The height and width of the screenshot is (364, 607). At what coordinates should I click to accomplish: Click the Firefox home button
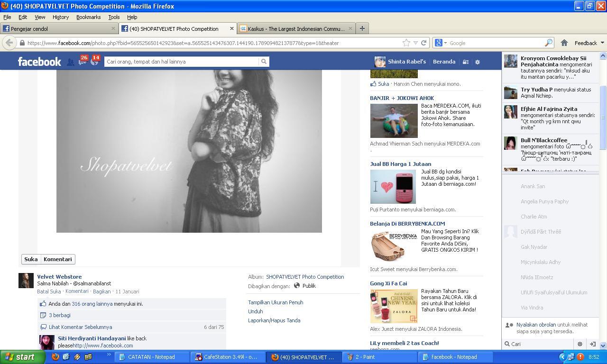click(x=564, y=43)
